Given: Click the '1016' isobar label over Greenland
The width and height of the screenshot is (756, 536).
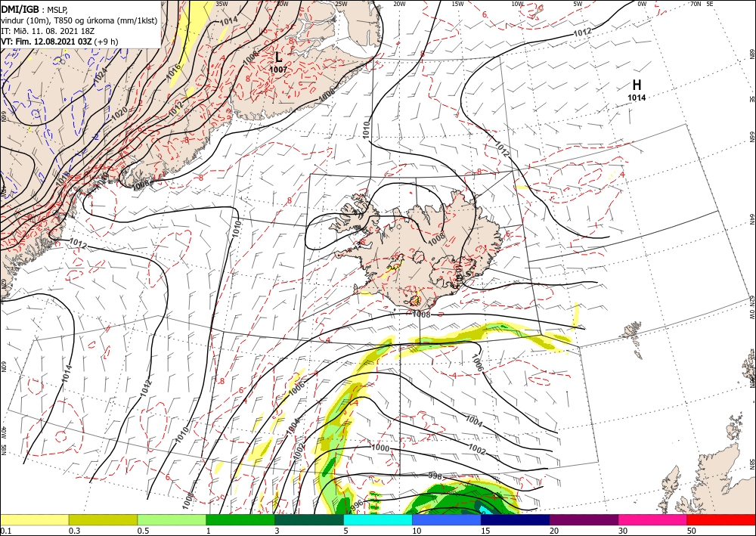Looking at the screenshot, I should tap(174, 71).
